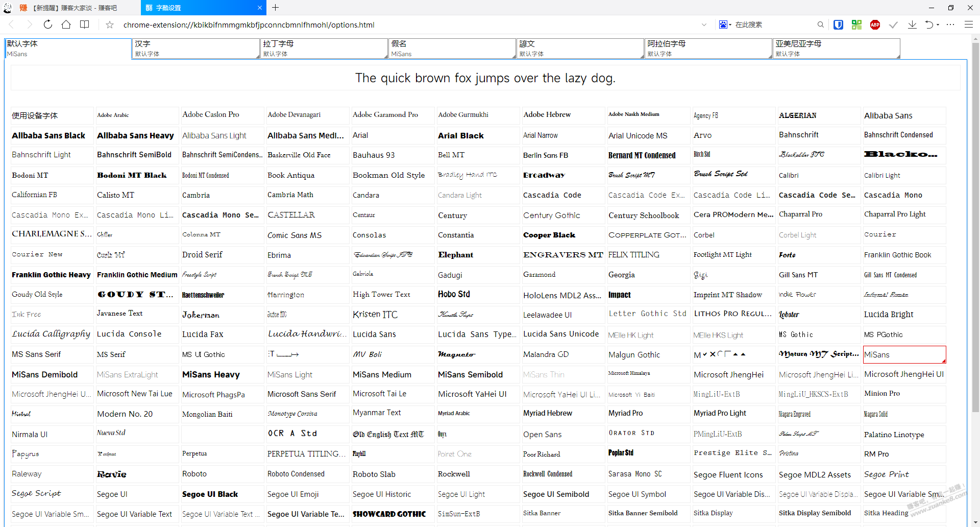Image resolution: width=980 pixels, height=527 pixels.
Task: Click the browser address bar
Action: (408, 25)
